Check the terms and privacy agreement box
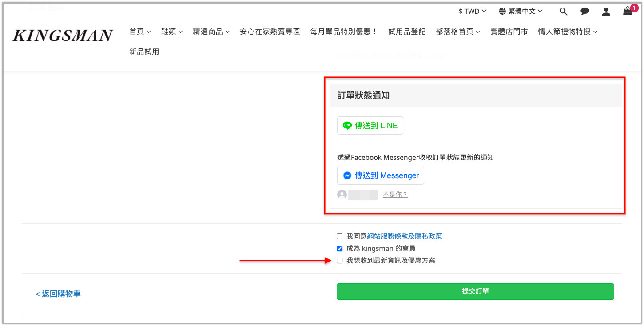Screen dimensions: 644x326 (340, 236)
